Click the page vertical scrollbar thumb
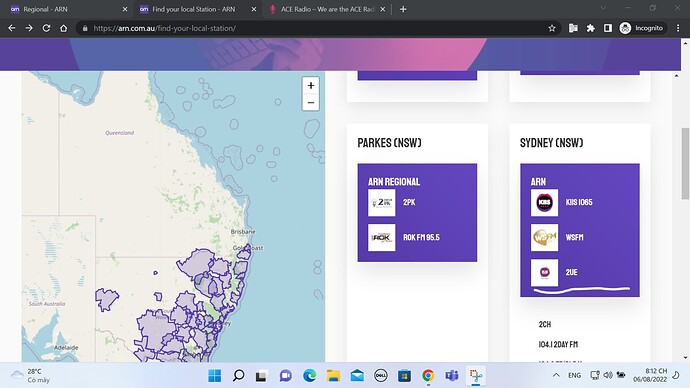 pos(685,164)
